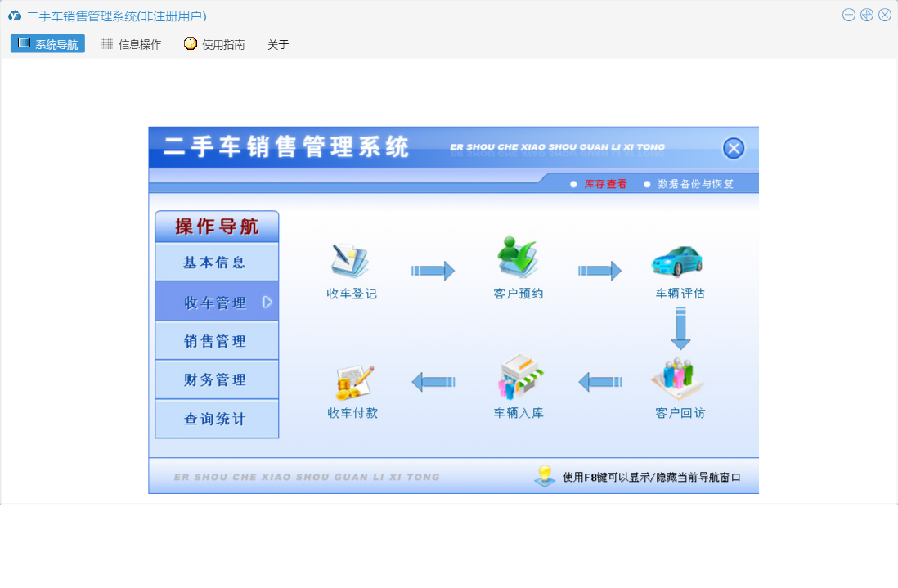
Task: Close the navigation panel with round X
Action: click(733, 148)
